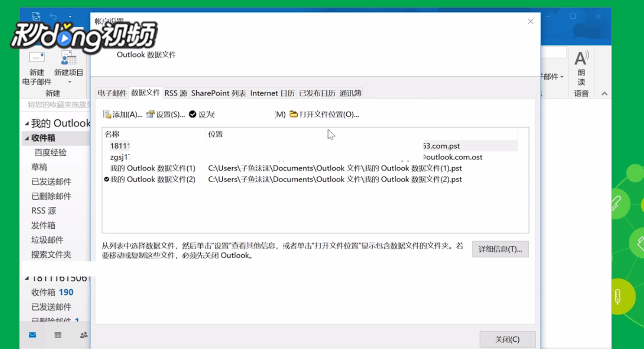This screenshot has width=644, height=349.
Task: Open the 收件箱 with 190 unread
Action: [x=52, y=292]
